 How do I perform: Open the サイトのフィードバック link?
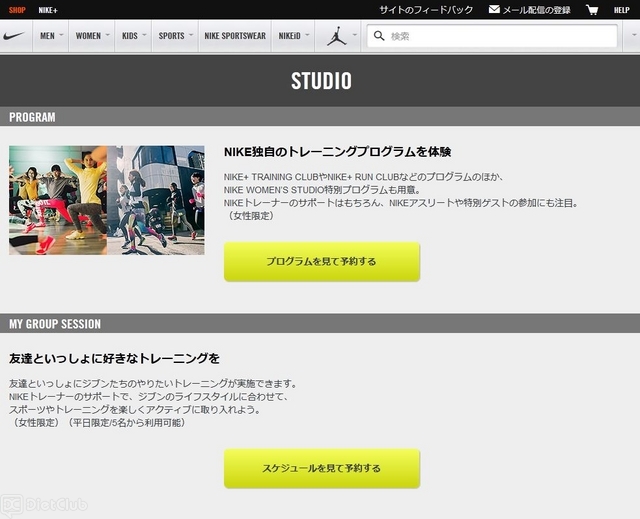[426, 10]
